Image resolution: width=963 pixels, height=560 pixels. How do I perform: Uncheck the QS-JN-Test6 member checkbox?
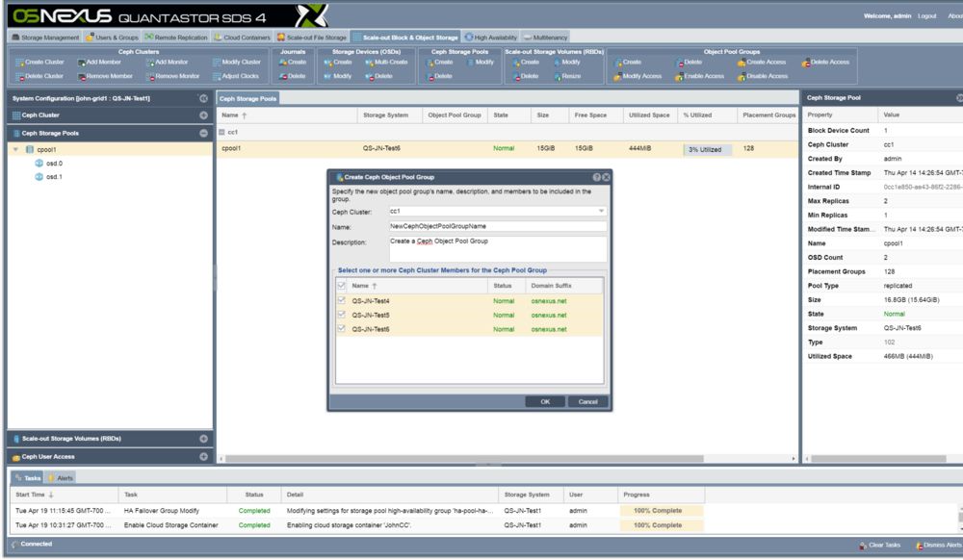tap(342, 329)
